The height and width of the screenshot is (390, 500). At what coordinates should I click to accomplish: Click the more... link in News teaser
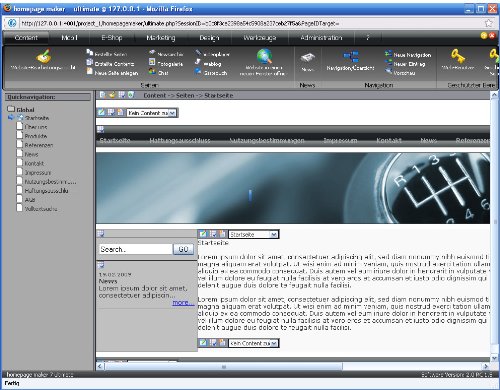pos(183,302)
